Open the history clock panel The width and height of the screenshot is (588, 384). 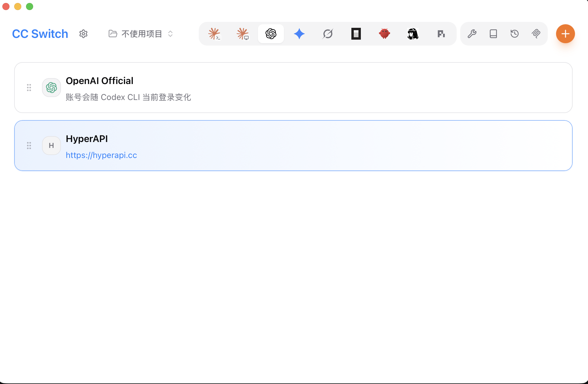(x=515, y=34)
